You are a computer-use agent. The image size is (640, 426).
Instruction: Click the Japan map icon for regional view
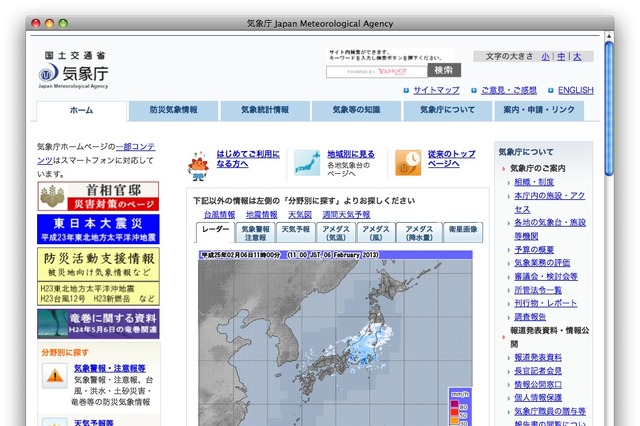click(307, 163)
